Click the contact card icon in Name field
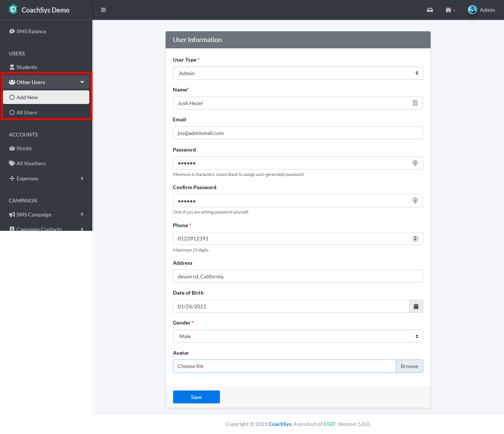The height and width of the screenshot is (434, 504). coord(415,103)
